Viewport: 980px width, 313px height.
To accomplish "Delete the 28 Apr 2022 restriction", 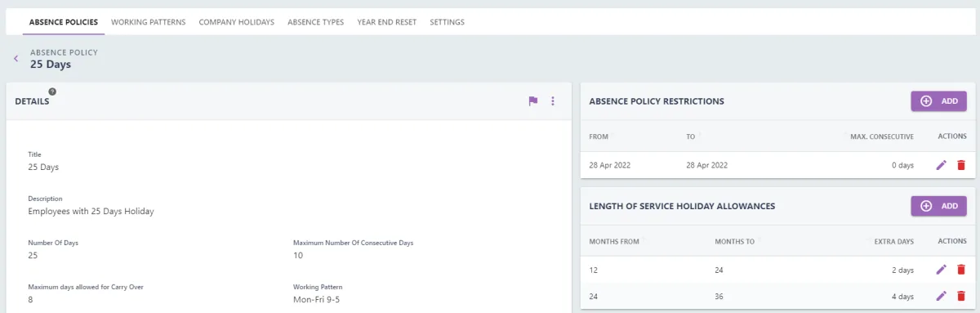I will click(961, 165).
